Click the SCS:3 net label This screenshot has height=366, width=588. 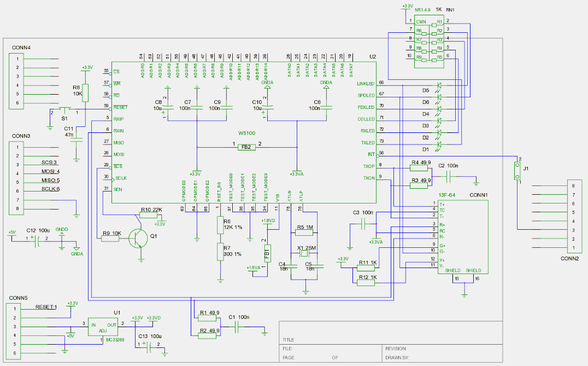[x=49, y=162]
